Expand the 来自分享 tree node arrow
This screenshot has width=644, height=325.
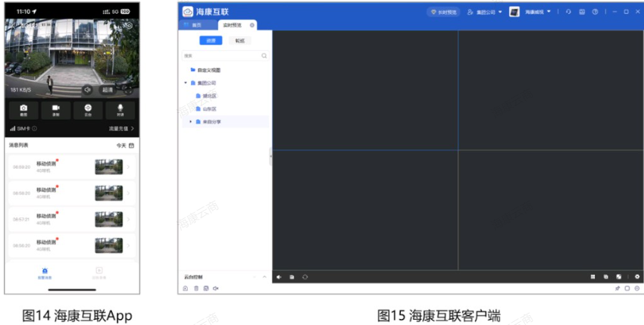[191, 122]
